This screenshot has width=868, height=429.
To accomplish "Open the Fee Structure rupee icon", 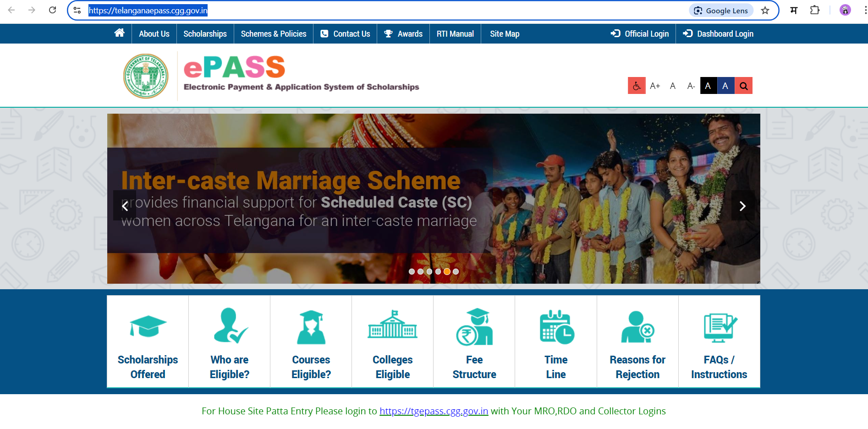I will [474, 326].
